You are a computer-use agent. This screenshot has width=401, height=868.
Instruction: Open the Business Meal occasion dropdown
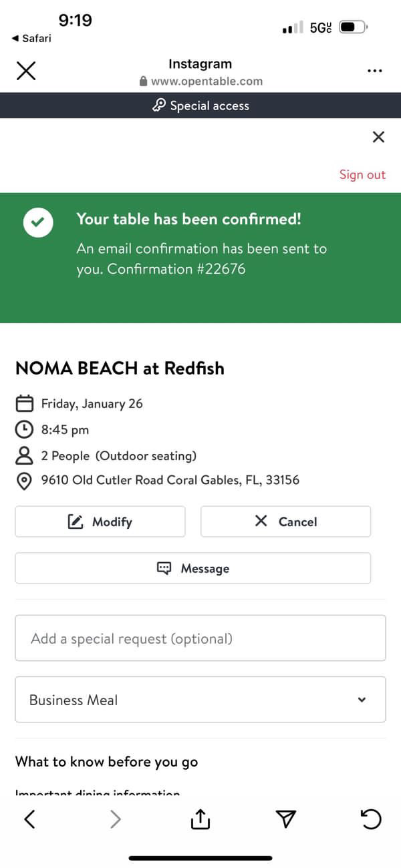pos(200,700)
